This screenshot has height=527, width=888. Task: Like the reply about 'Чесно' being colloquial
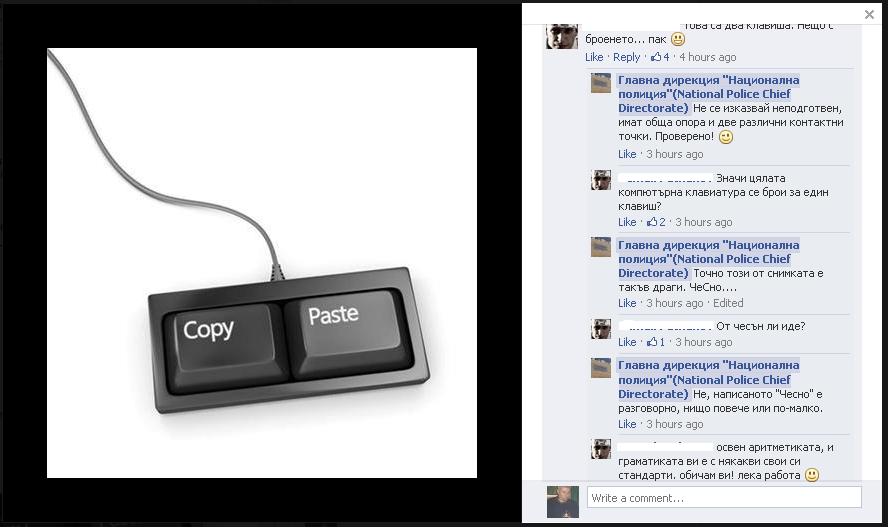coord(627,424)
